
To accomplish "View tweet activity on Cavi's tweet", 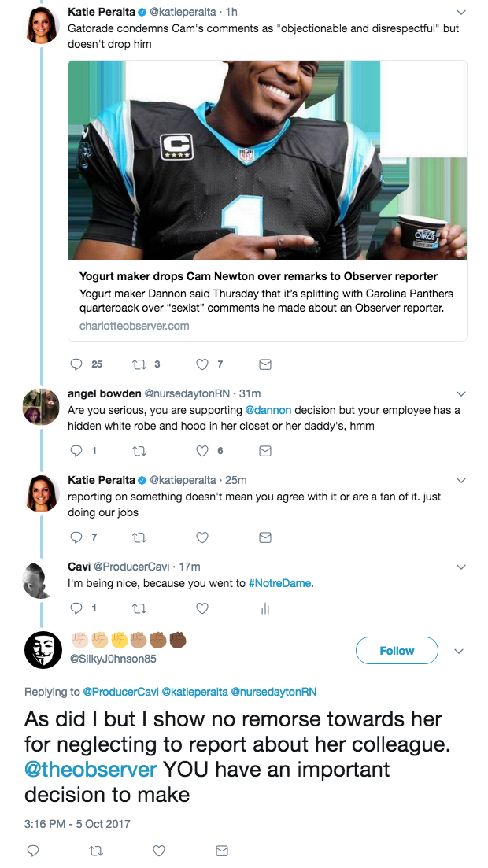I will coord(265,608).
